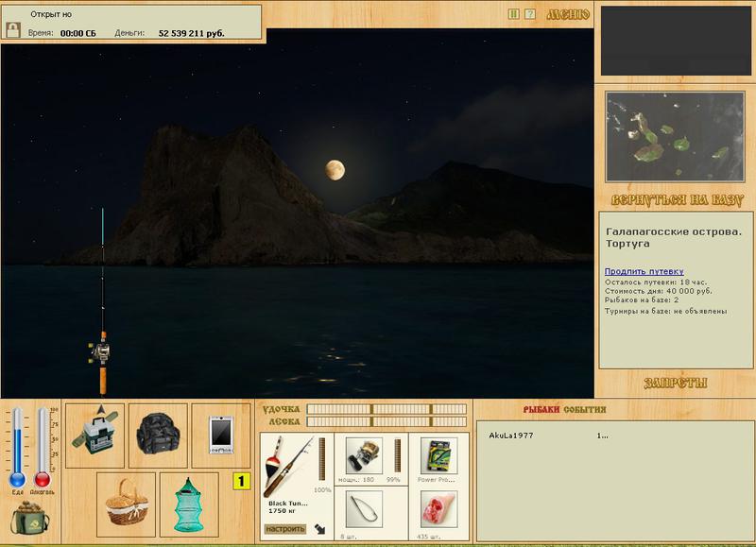Viewport: 756px width, 547px height.
Task: Open the PDA handheld device
Action: pos(221,435)
